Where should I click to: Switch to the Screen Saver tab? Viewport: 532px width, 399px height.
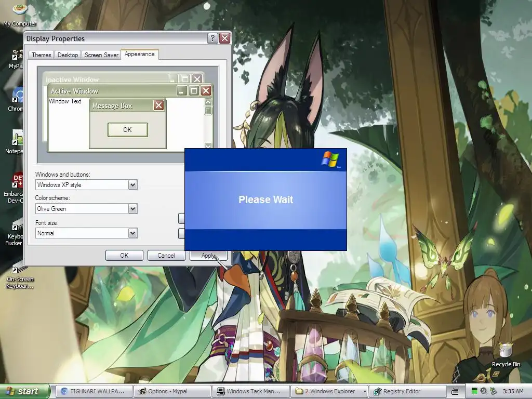pos(101,55)
